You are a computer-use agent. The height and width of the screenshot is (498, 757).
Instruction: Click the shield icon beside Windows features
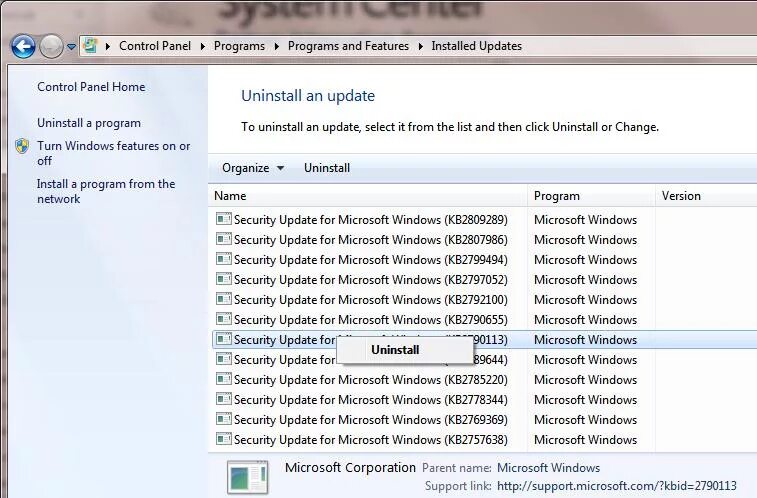pyautogui.click(x=22, y=146)
